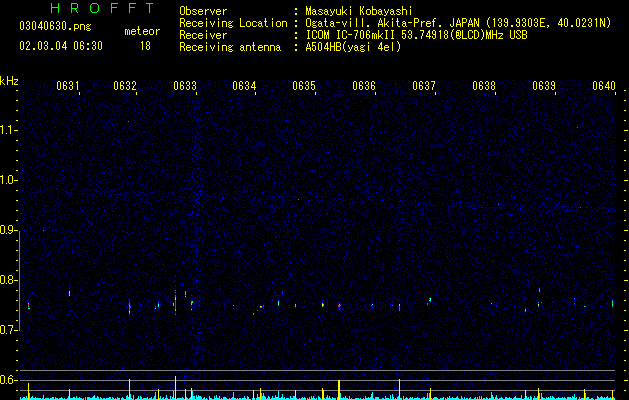
Task: Click the Receiving antenna label
Action: click(x=230, y=47)
